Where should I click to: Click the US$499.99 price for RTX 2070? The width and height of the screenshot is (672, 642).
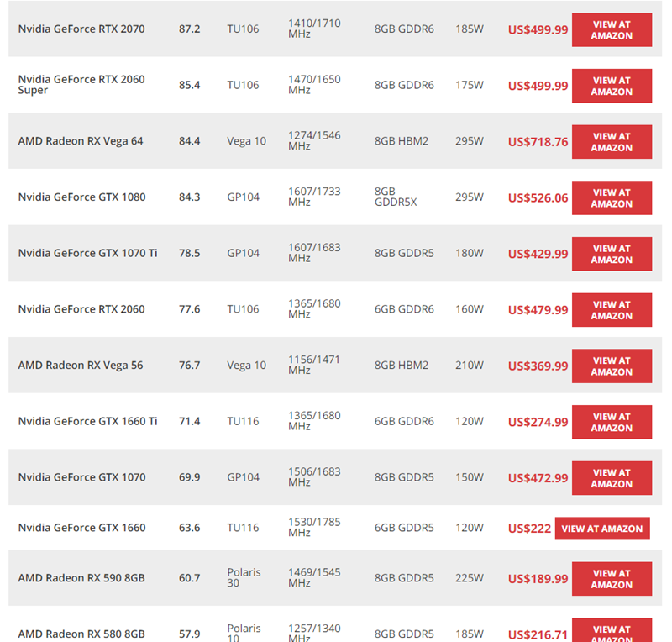pos(538,29)
